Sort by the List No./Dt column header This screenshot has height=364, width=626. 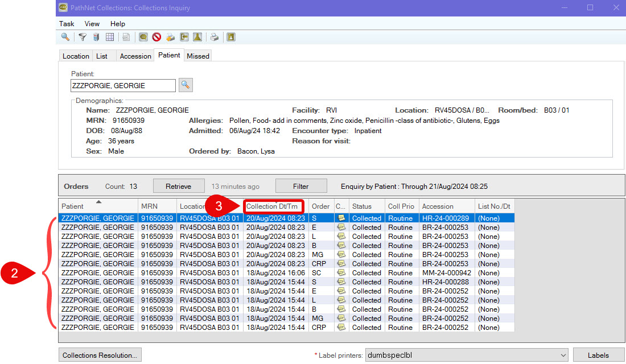495,206
